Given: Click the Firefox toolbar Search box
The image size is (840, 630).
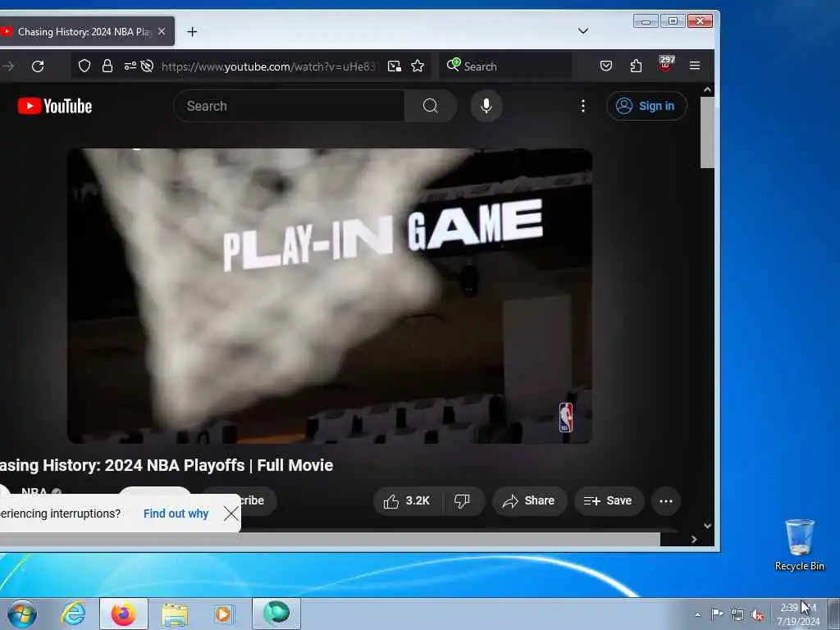Looking at the screenshot, I should pos(505,66).
